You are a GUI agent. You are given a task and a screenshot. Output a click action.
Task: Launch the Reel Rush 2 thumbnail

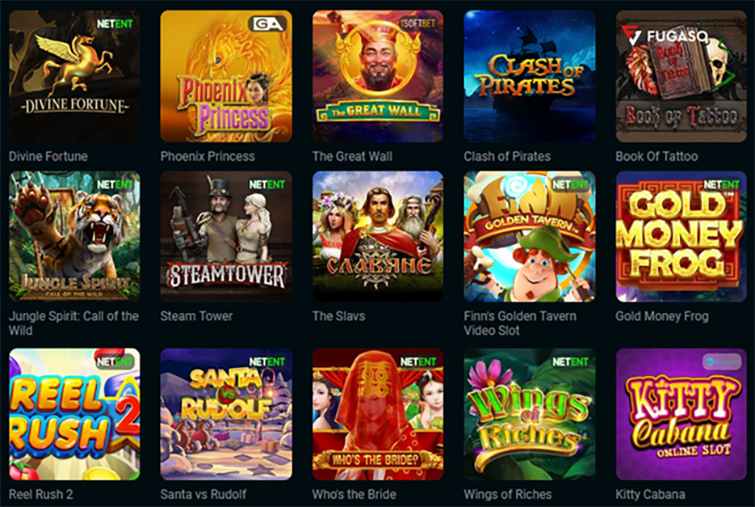[75, 414]
